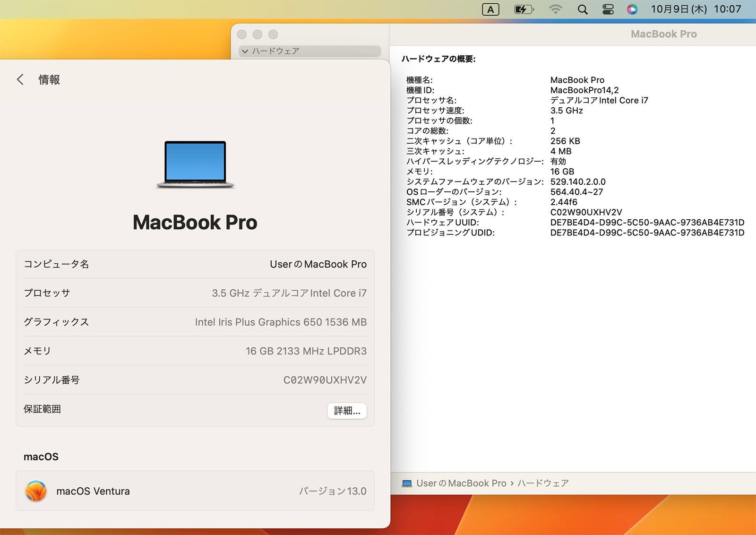Select ハードウェア in the breadcrumb path

543,483
